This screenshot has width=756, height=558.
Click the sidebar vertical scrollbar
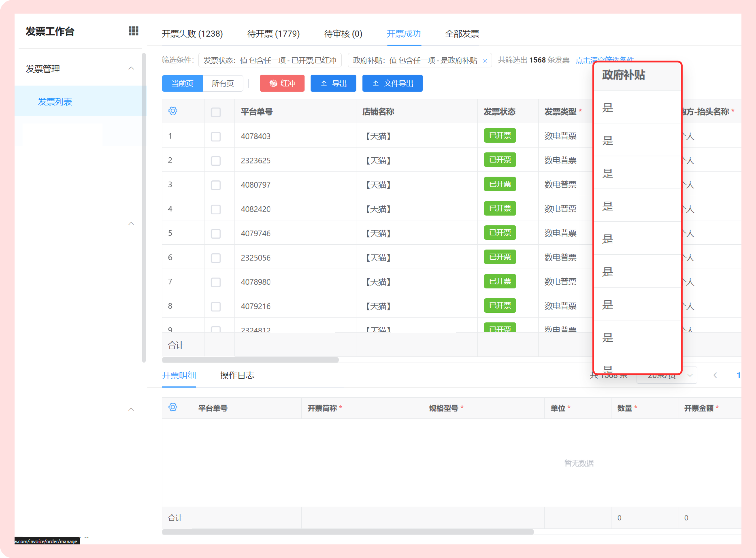click(144, 208)
